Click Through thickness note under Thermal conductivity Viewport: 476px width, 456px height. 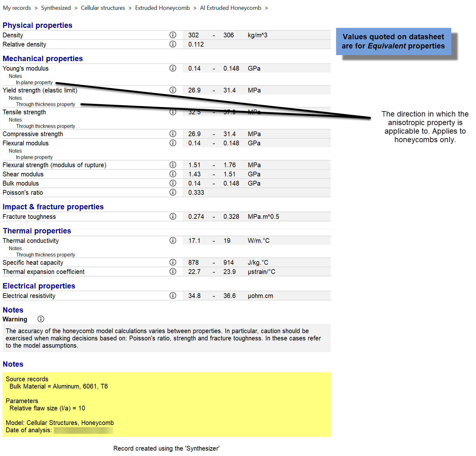[46, 255]
